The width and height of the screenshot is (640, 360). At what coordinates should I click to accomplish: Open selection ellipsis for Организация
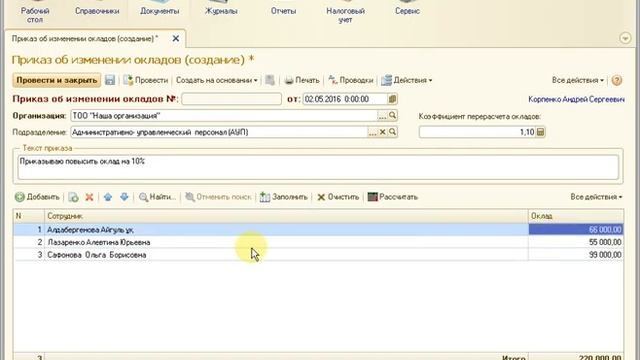point(382,116)
